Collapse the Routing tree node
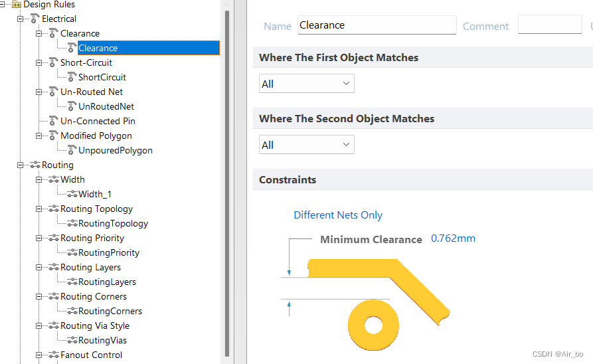The width and height of the screenshot is (593, 364). tap(21, 165)
